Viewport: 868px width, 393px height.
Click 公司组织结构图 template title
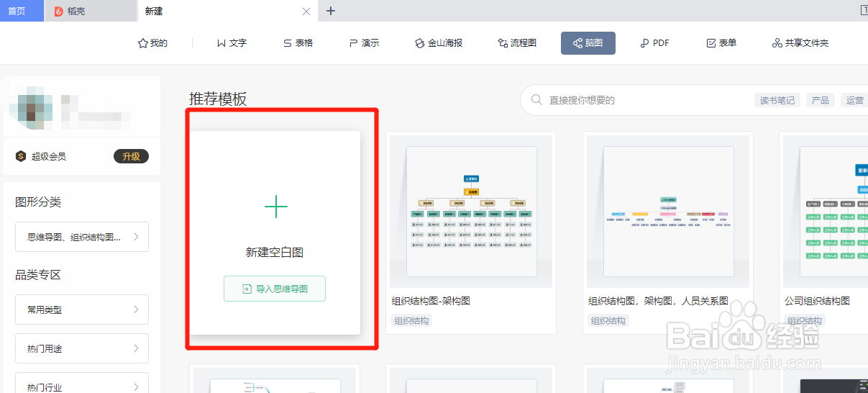817,301
